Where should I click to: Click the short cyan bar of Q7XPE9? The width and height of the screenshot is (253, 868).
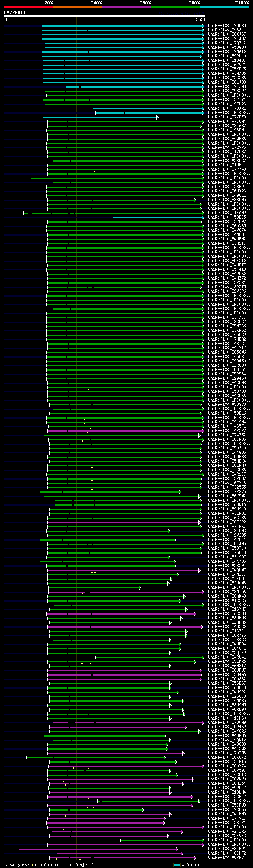100,117
